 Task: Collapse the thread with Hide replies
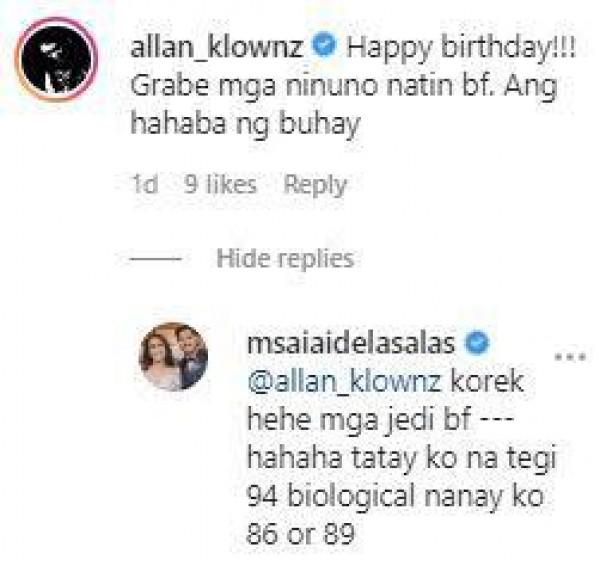coord(285,258)
